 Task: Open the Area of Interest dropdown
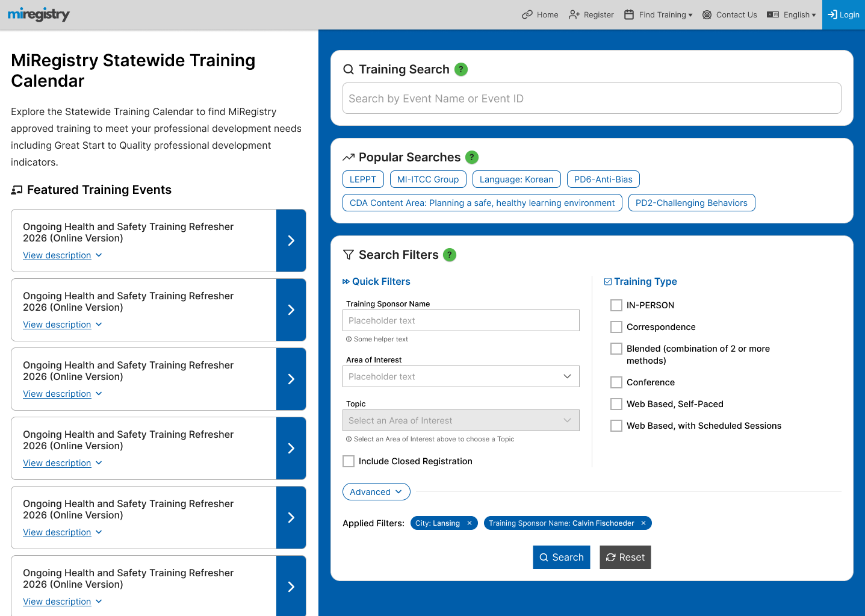(460, 376)
